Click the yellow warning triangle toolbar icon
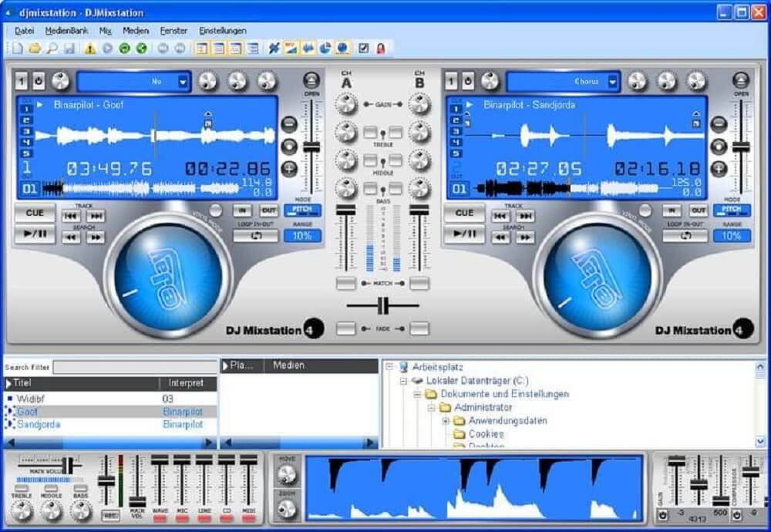This screenshot has height=532, width=771. click(90, 49)
